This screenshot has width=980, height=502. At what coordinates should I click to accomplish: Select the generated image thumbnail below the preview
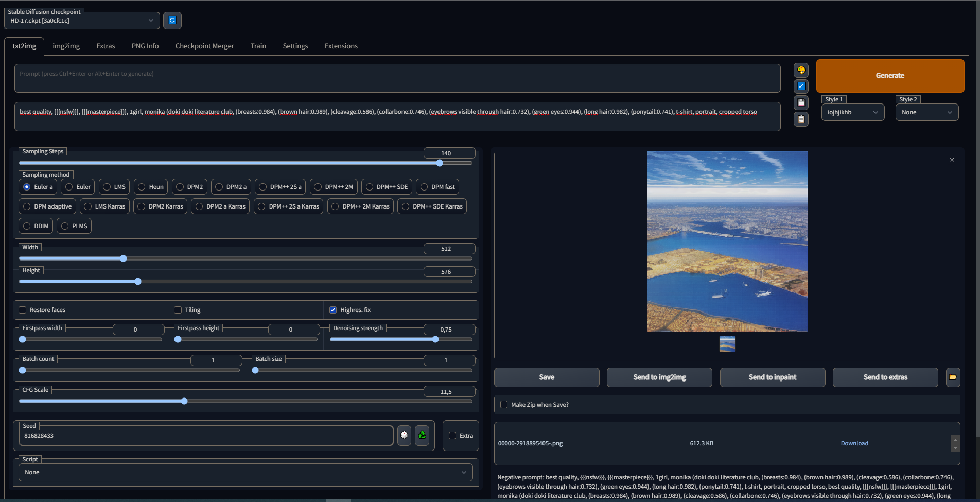(x=727, y=344)
